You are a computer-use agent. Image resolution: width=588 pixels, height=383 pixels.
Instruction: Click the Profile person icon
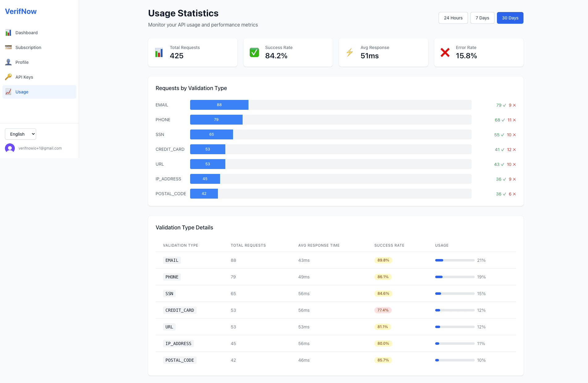(x=8, y=62)
